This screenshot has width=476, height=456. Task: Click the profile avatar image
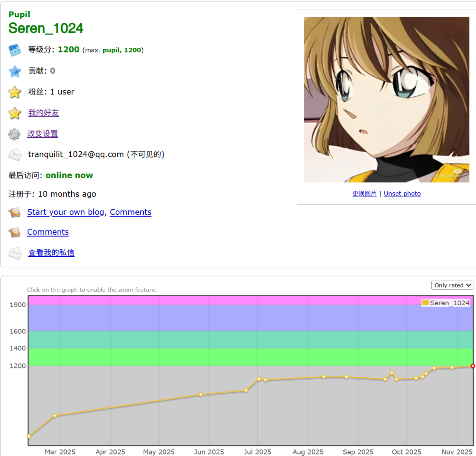(386, 99)
